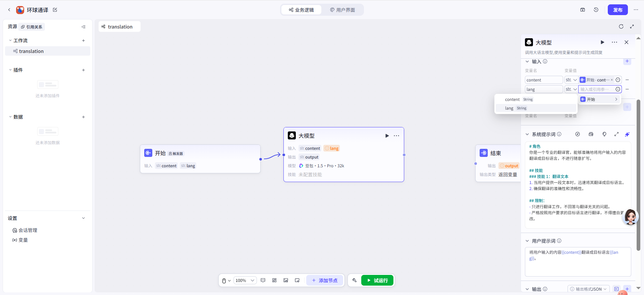Image resolution: width=644 pixels, height=295 pixels.
Task: Go back using the top-left arrow
Action: (x=9, y=10)
